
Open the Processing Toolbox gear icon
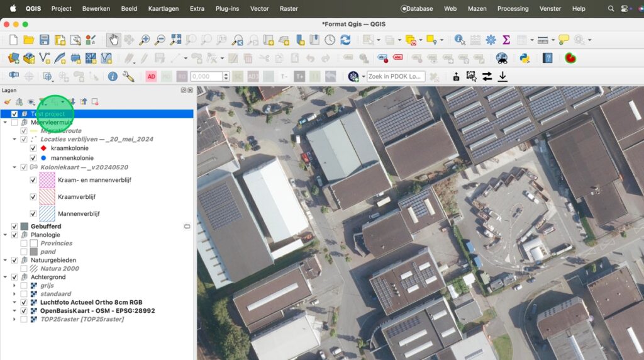(491, 40)
